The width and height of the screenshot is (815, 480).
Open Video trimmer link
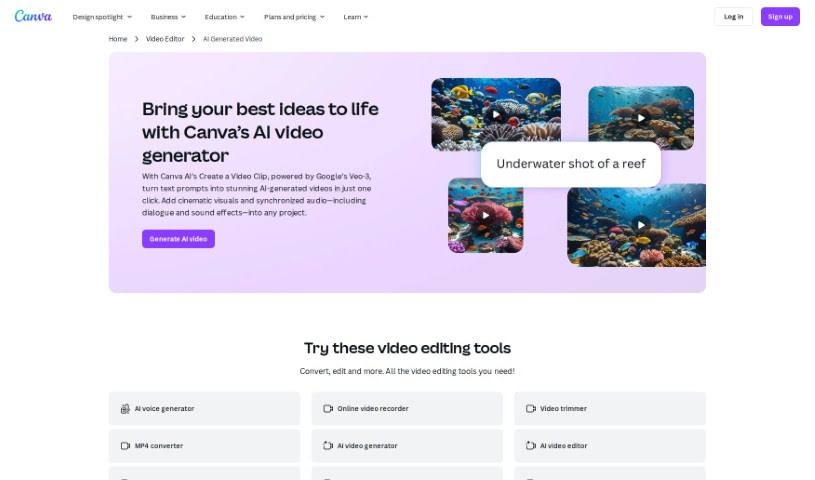pyautogui.click(x=610, y=409)
